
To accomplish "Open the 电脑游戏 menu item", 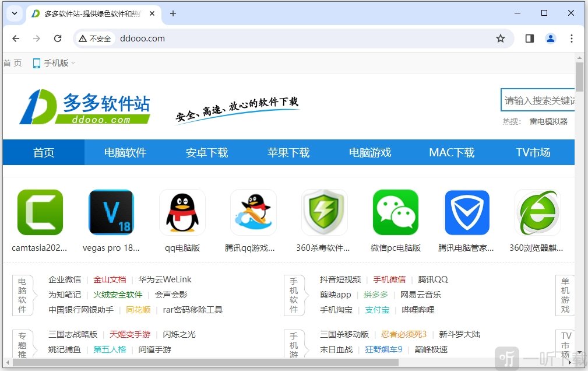I will [369, 152].
